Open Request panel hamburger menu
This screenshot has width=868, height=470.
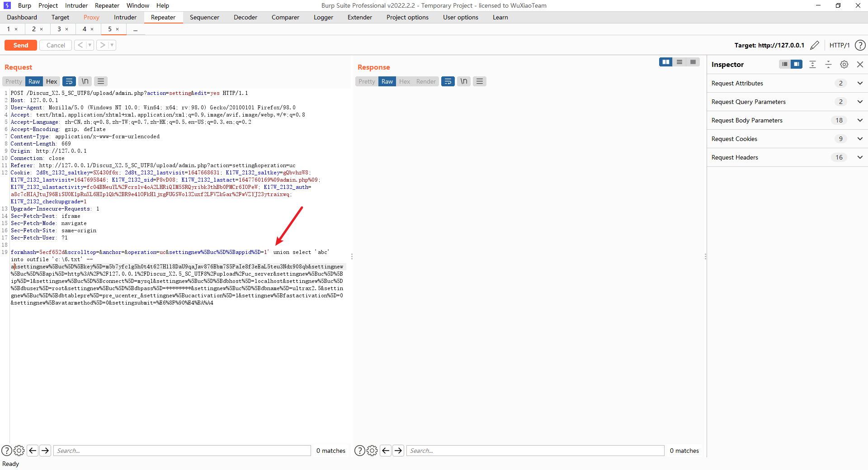tap(101, 81)
